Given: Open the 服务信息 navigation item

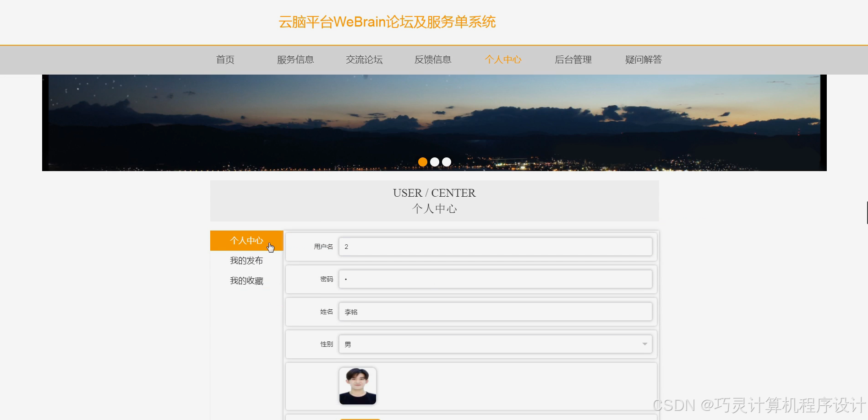Looking at the screenshot, I should point(295,59).
